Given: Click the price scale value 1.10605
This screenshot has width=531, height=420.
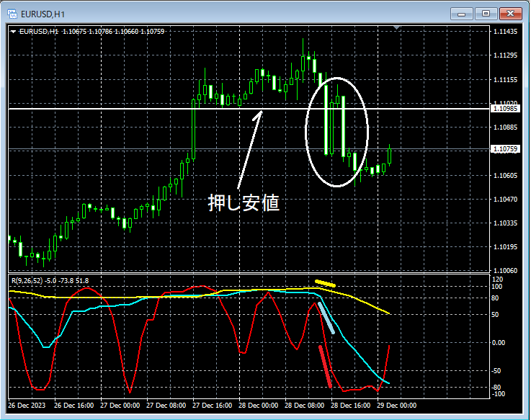Looking at the screenshot, I should click(x=506, y=175).
